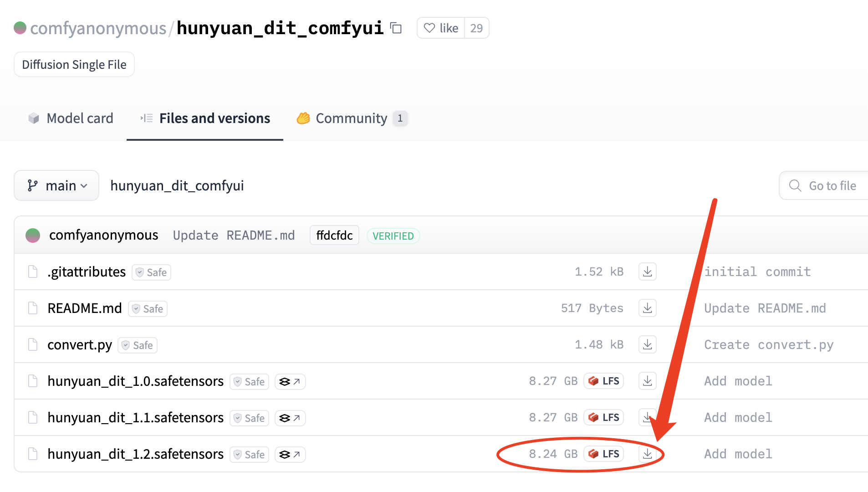The image size is (868, 492).
Task: Click Safe badge next to .gitattributes
Action: tap(152, 272)
